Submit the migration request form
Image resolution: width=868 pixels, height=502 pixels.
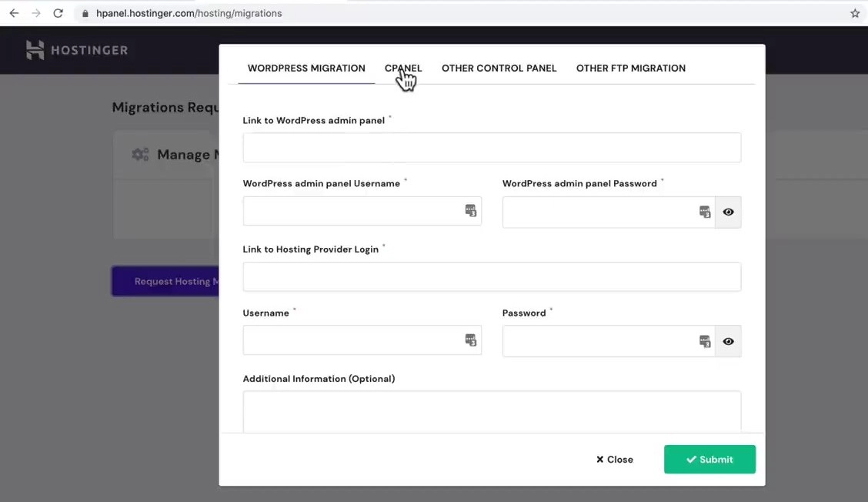tap(709, 459)
